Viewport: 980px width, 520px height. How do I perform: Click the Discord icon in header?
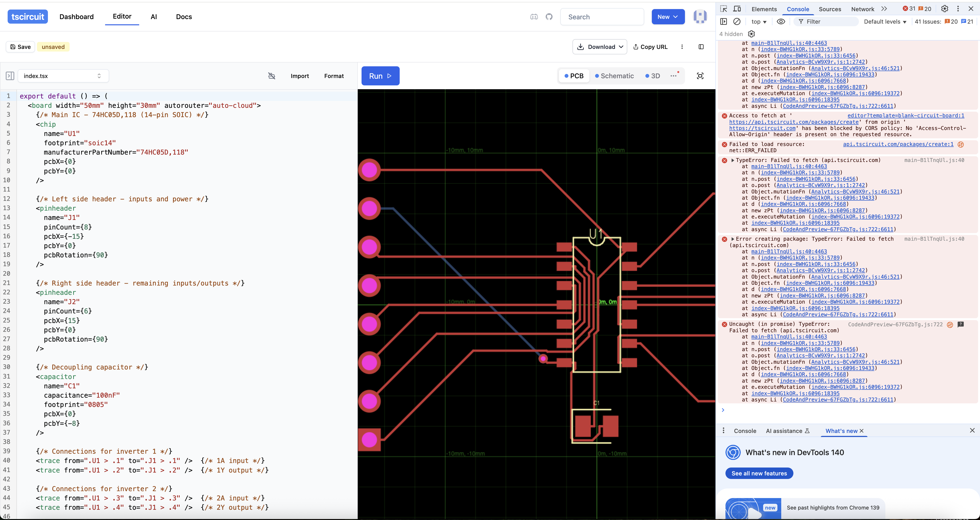point(534,17)
